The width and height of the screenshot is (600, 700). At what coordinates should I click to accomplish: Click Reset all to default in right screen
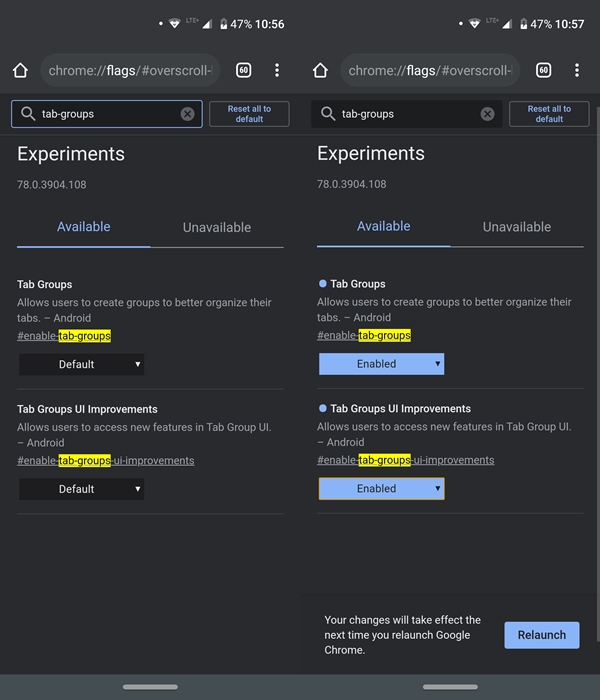click(549, 114)
